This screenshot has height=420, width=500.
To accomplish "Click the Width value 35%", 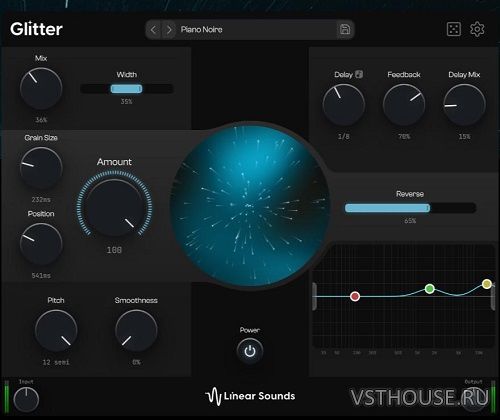I will pos(126,101).
